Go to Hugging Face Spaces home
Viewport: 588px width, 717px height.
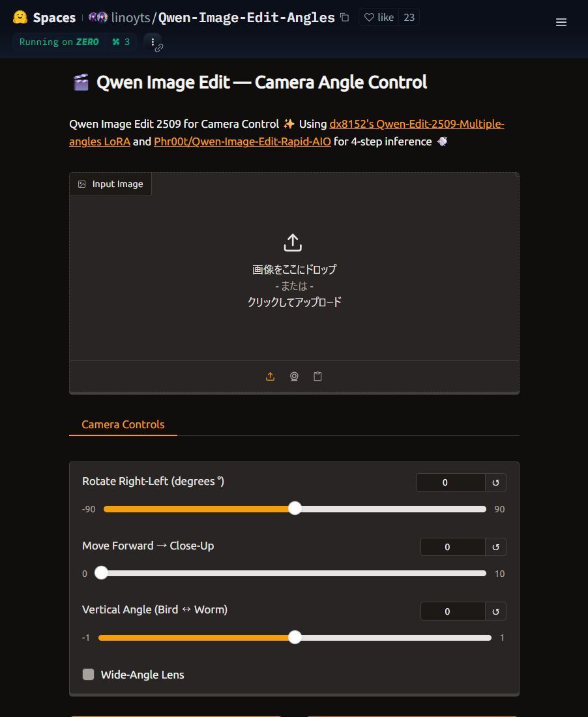[44, 18]
